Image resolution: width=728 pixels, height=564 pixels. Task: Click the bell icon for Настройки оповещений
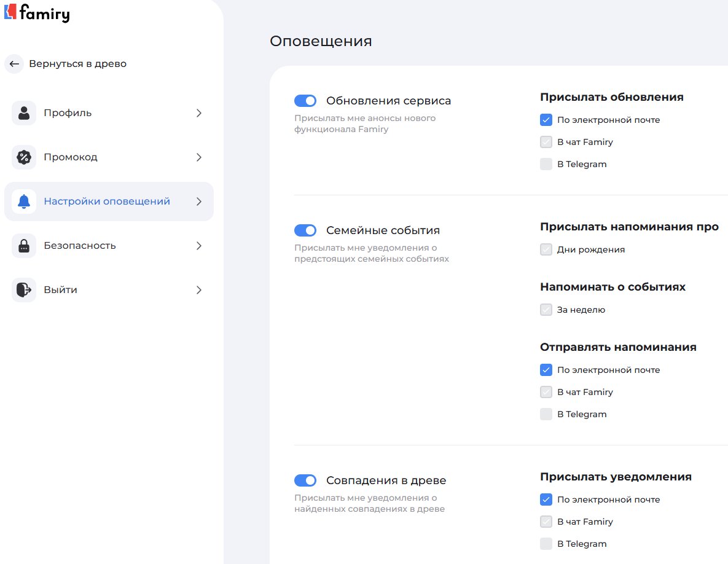(x=23, y=202)
